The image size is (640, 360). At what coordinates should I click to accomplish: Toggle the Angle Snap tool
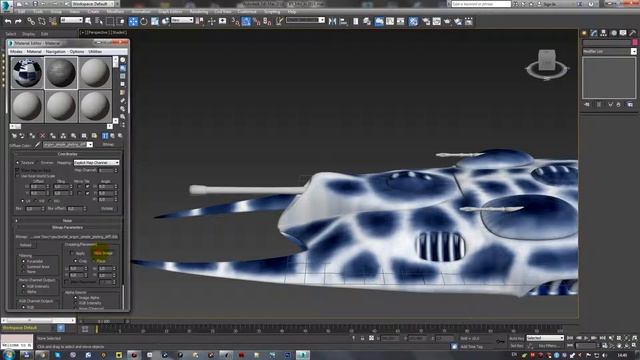(x=246, y=21)
